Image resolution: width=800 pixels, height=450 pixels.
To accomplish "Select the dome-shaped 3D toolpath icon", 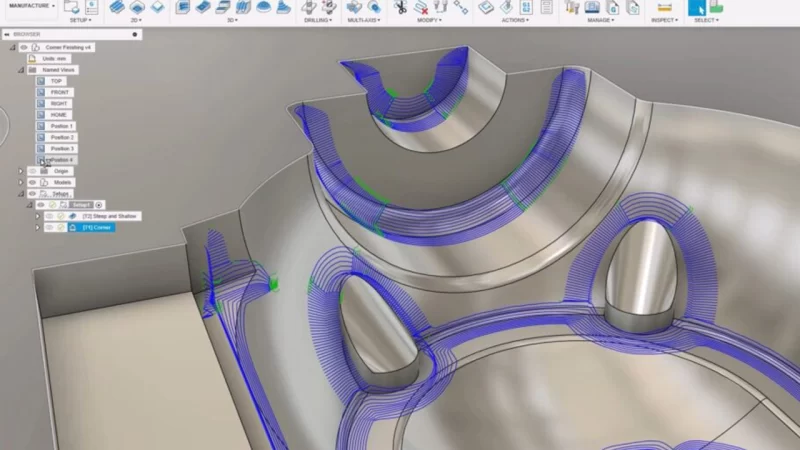I will point(263,7).
